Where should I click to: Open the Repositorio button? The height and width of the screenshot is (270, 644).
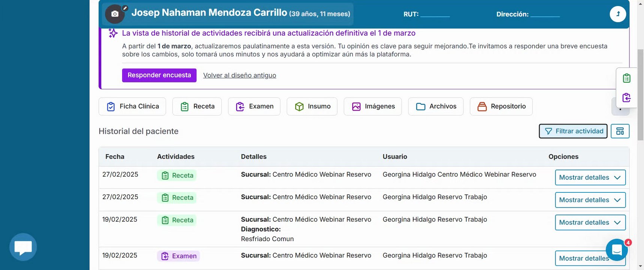[501, 106]
